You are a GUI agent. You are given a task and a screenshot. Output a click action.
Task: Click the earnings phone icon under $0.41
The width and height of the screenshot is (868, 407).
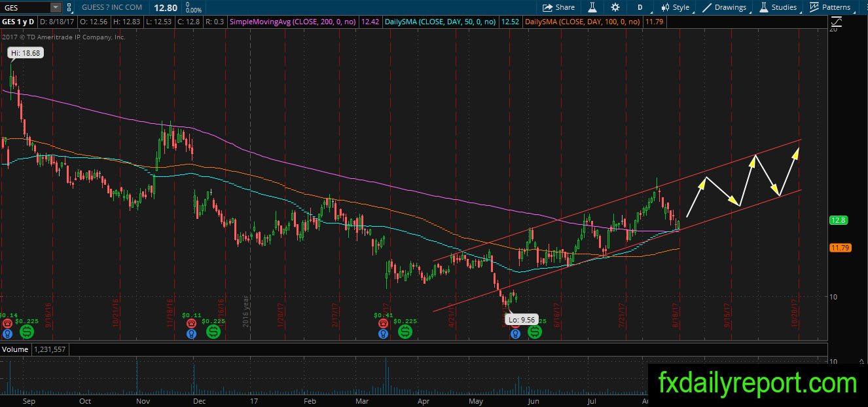384,324
